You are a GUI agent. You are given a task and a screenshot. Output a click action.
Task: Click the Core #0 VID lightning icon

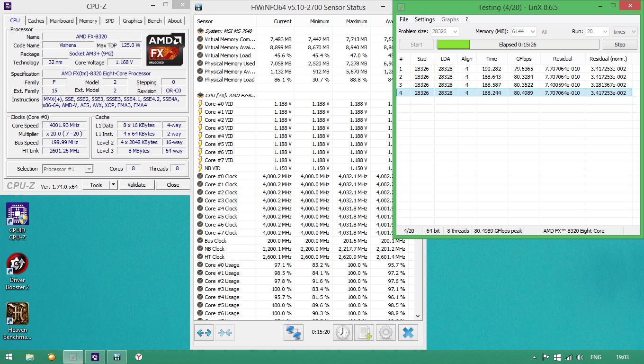[200, 104]
